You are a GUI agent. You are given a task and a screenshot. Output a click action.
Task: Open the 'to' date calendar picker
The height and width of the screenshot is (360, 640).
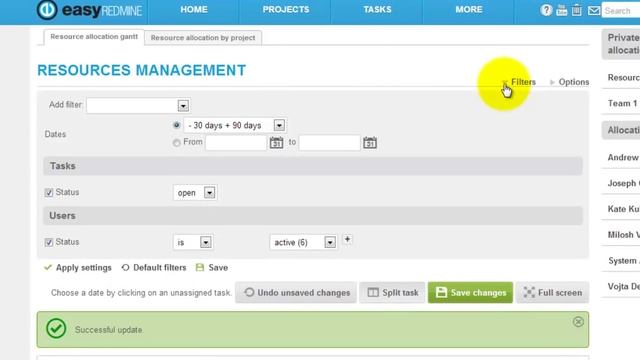370,143
